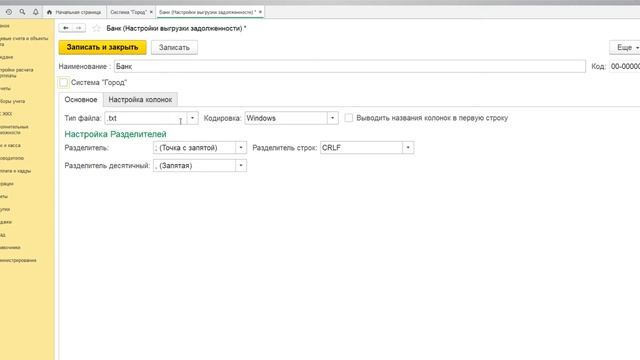Click the Записать и закрыть button
Viewport: 640px width, 360px height.
(x=102, y=47)
